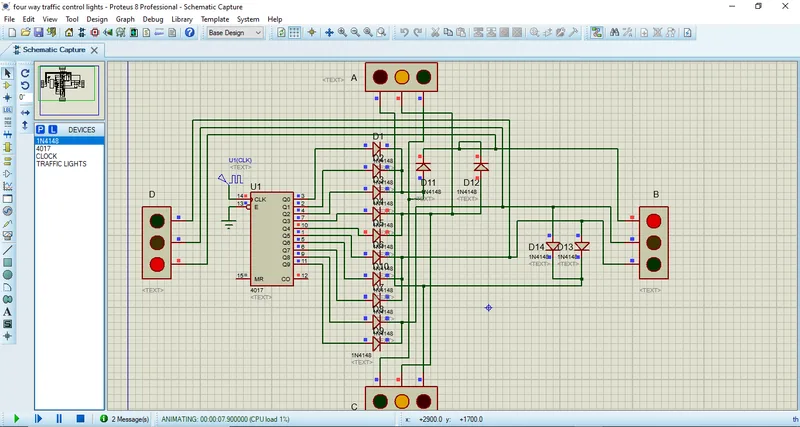Click the P pick devices button
This screenshot has width=800, height=427.
pos(40,130)
